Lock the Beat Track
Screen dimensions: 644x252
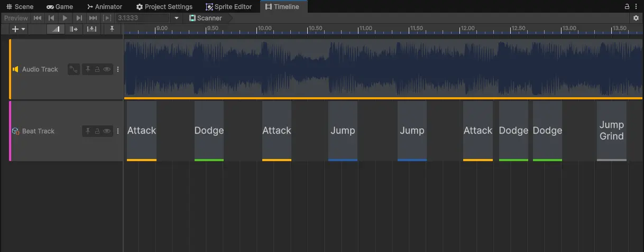point(97,131)
